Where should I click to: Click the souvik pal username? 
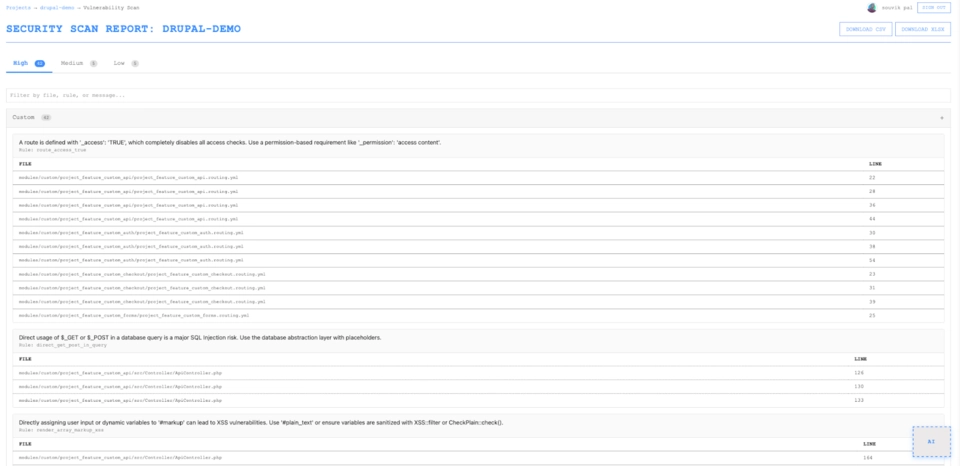[896, 8]
